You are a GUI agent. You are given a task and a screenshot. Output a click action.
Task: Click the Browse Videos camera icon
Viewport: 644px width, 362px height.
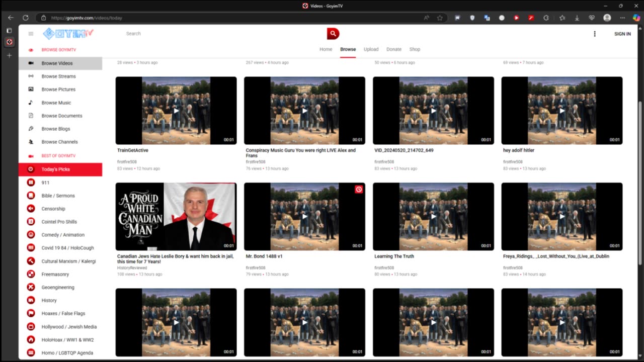click(31, 63)
